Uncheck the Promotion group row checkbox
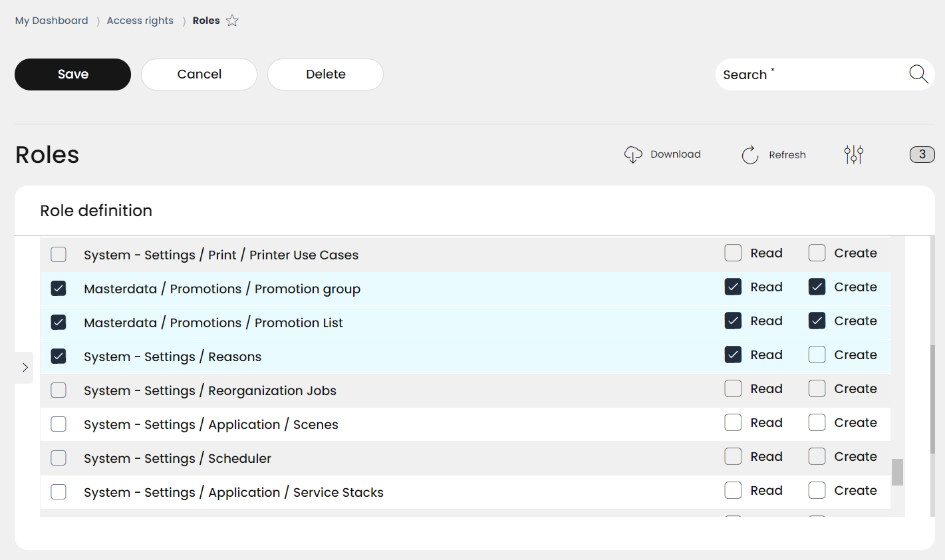The height and width of the screenshot is (560, 945). (x=59, y=289)
